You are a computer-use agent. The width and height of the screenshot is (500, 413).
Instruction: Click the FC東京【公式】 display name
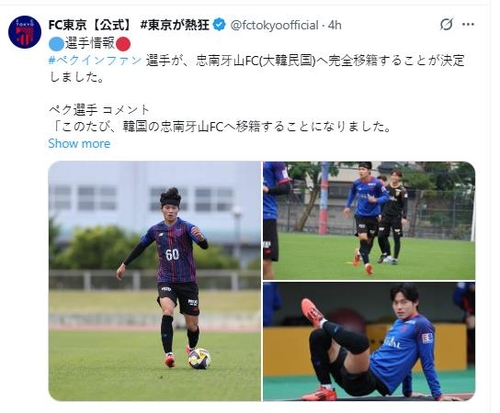91,25
